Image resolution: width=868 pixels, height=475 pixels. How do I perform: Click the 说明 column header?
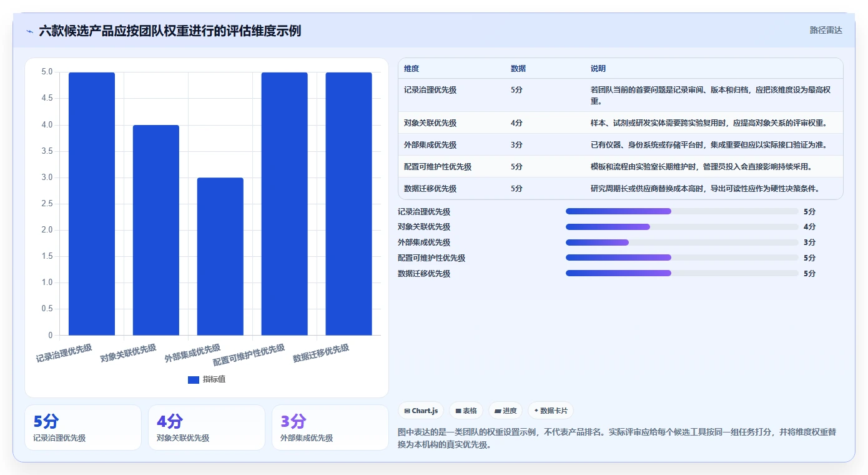(598, 69)
